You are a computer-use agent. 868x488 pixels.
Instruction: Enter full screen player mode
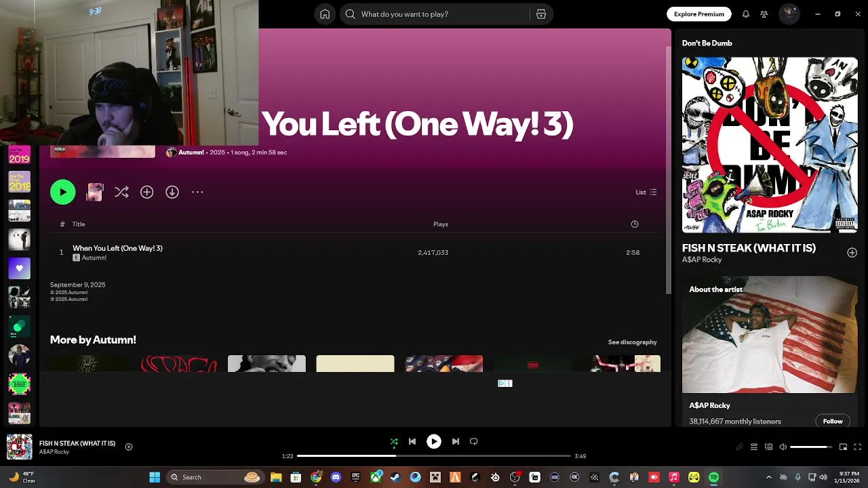[x=858, y=447]
